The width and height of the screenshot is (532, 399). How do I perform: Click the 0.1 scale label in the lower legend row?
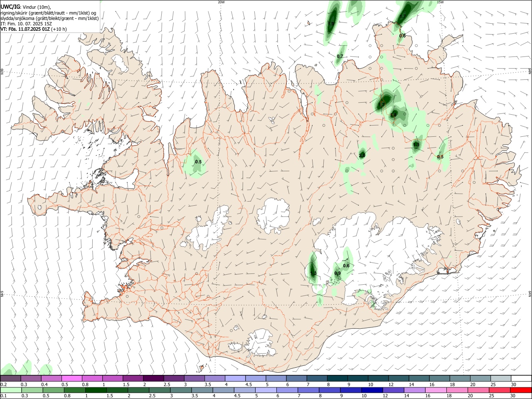(x=4, y=396)
